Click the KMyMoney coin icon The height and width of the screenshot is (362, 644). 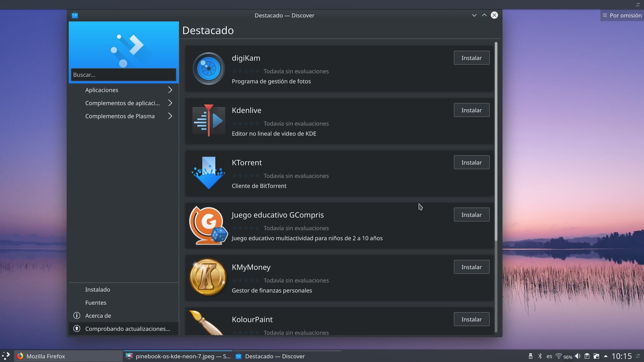pos(208,278)
